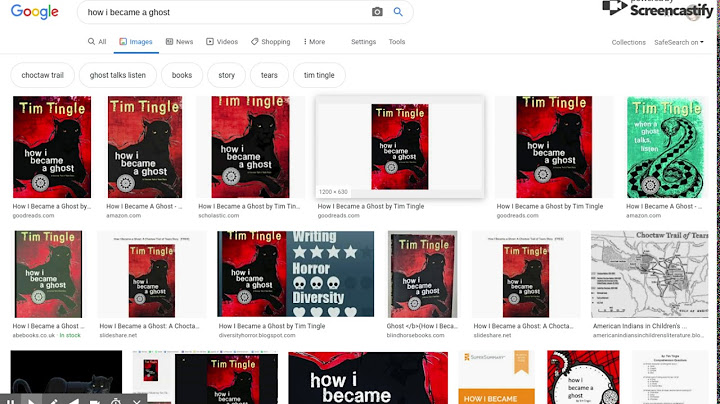
Task: Switch to the All results tab
Action: (97, 42)
